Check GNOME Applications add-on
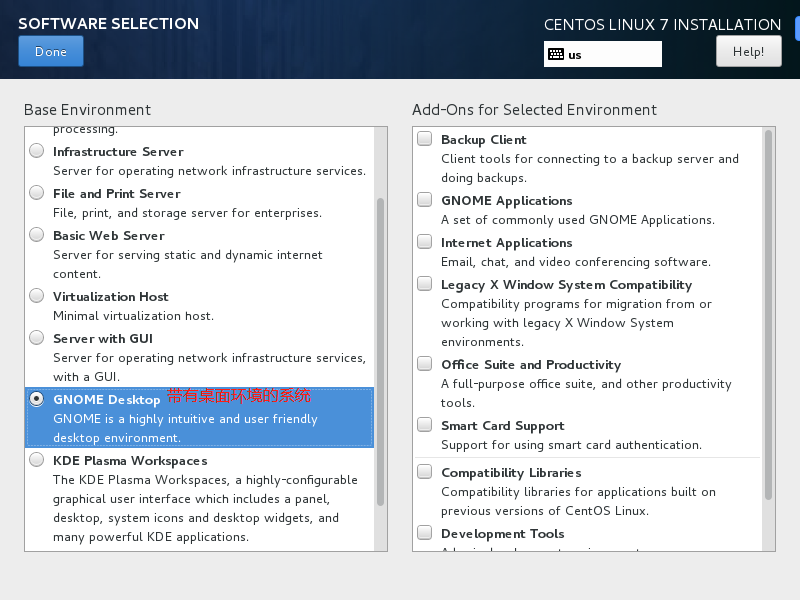This screenshot has width=800, height=600. point(425,200)
